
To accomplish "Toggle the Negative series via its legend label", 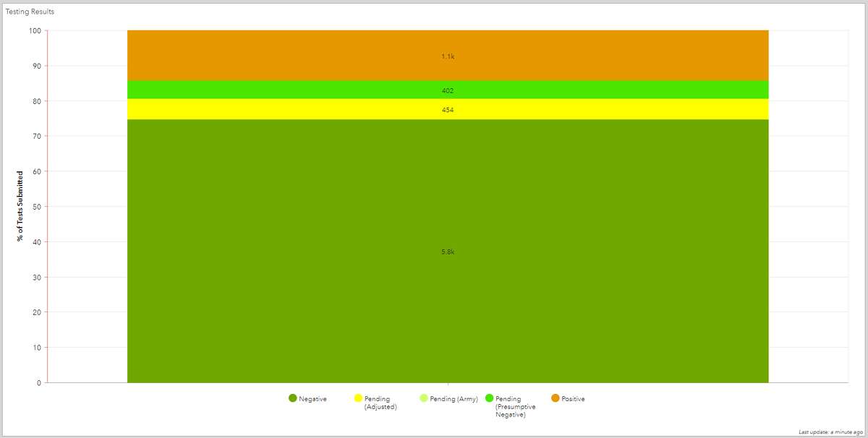I will pyautogui.click(x=312, y=399).
